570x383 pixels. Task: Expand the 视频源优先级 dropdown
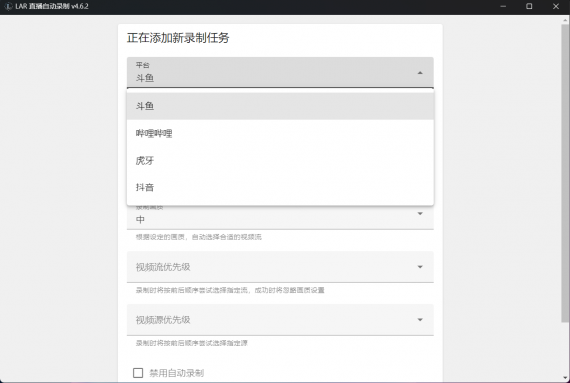[x=280, y=320]
